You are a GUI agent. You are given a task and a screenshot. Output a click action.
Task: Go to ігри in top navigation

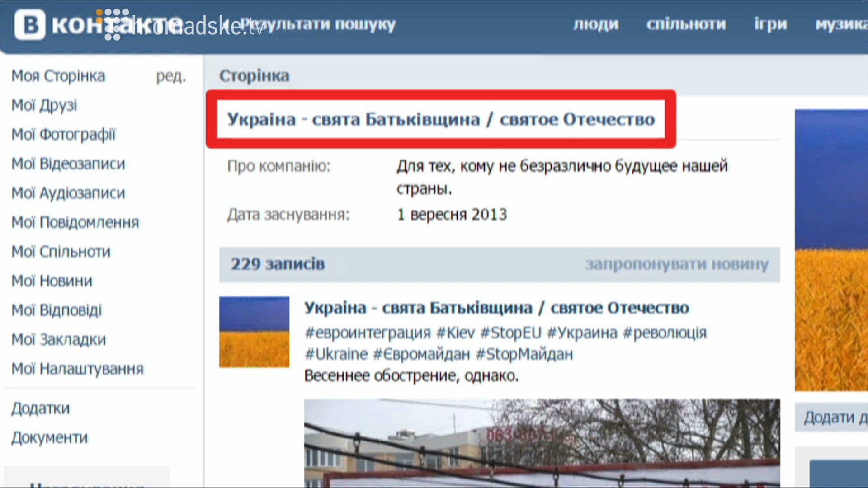coord(770,24)
